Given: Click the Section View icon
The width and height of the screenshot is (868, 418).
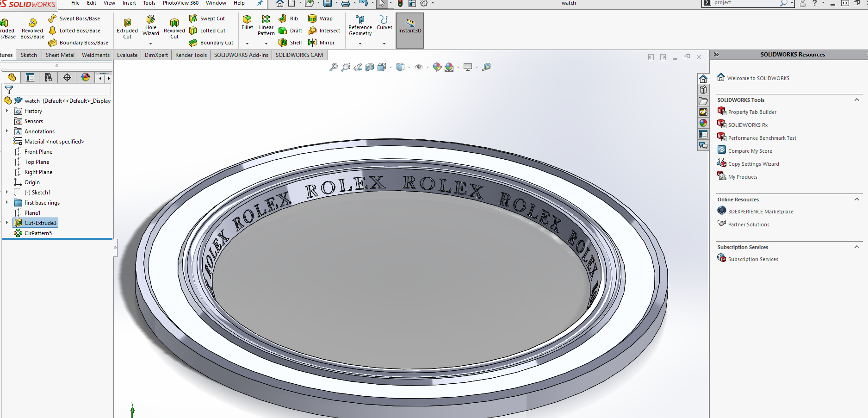Looking at the screenshot, I should point(369,68).
